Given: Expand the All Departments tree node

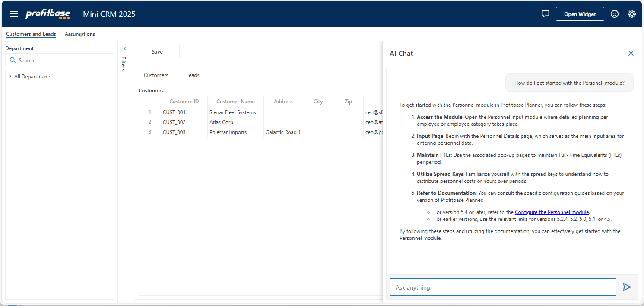Looking at the screenshot, I should click(10, 76).
